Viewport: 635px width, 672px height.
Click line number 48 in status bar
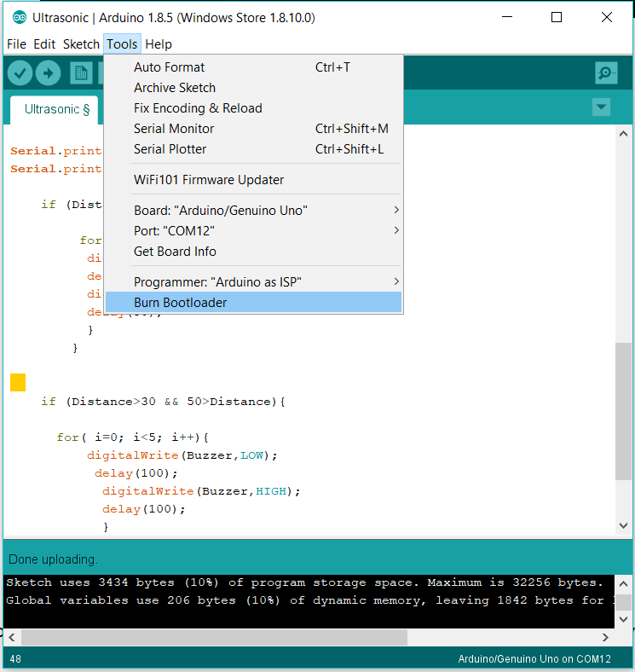(15, 659)
